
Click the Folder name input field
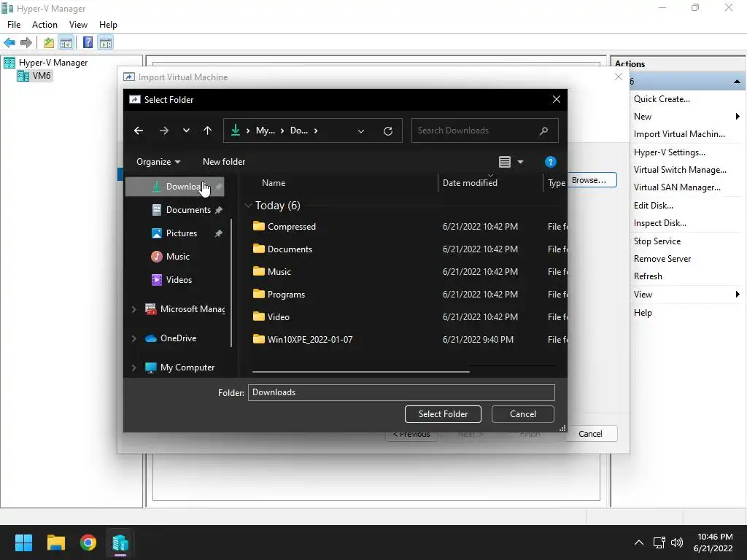click(401, 392)
